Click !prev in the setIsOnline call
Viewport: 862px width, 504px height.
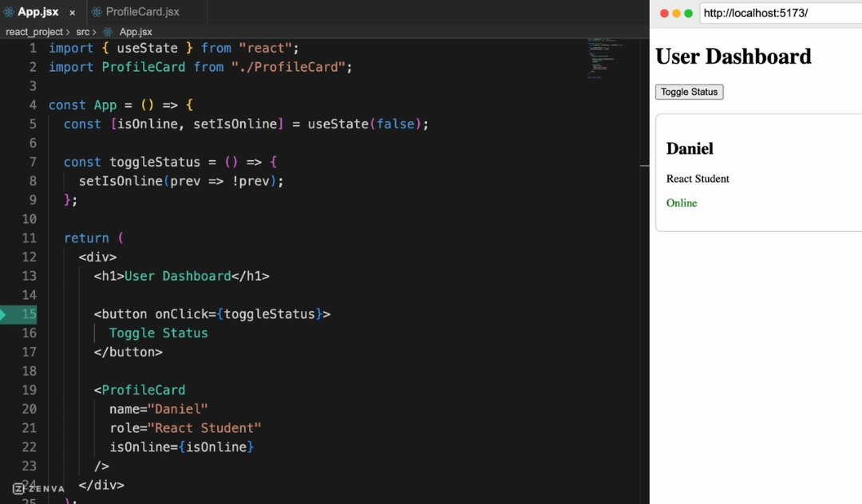click(250, 181)
